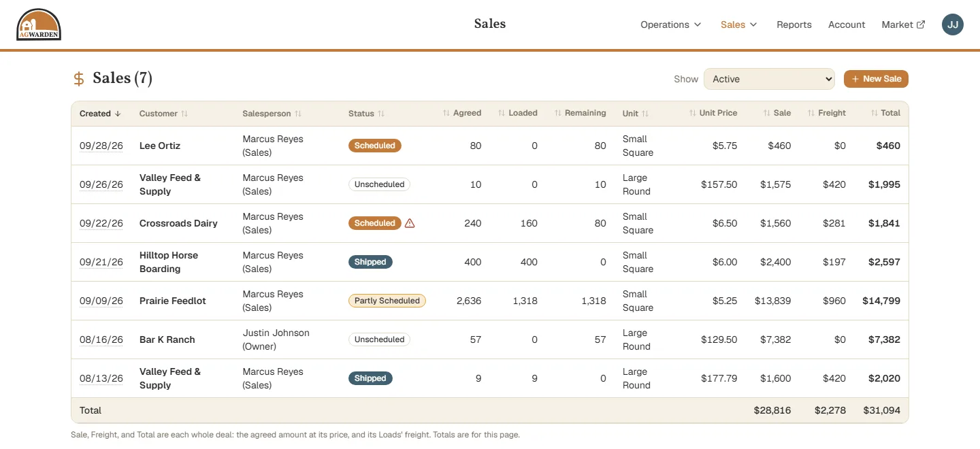The width and height of the screenshot is (980, 449).
Task: Sort by Agreed column sort icon
Action: tap(446, 113)
